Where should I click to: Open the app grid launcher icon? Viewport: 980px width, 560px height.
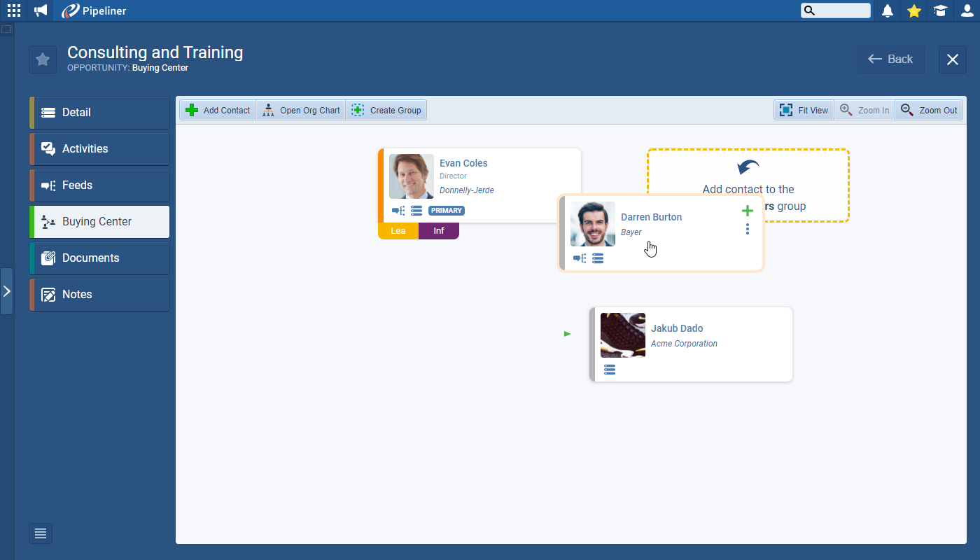tap(14, 10)
